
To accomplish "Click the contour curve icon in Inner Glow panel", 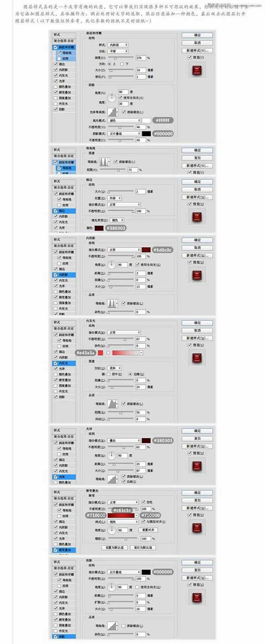I will (114, 404).
